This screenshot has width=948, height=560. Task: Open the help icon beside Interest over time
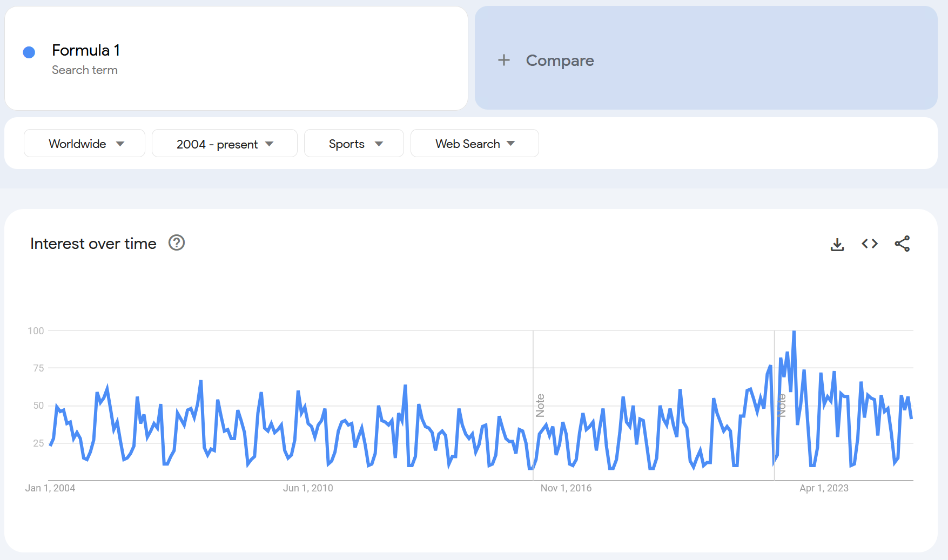[x=177, y=243]
